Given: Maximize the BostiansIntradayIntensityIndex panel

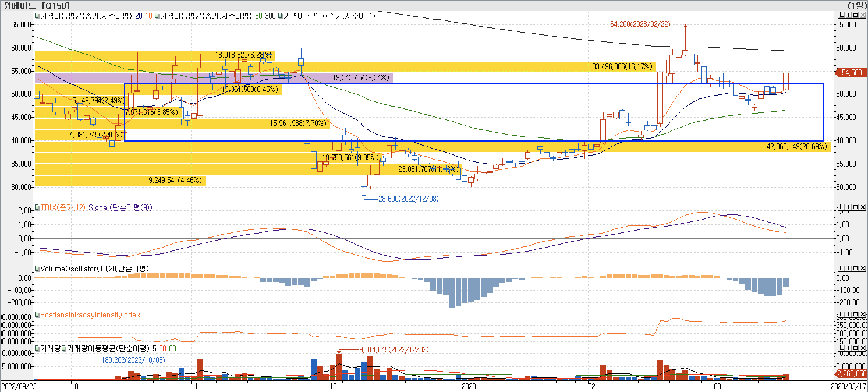Looking at the screenshot, I should [856, 314].
